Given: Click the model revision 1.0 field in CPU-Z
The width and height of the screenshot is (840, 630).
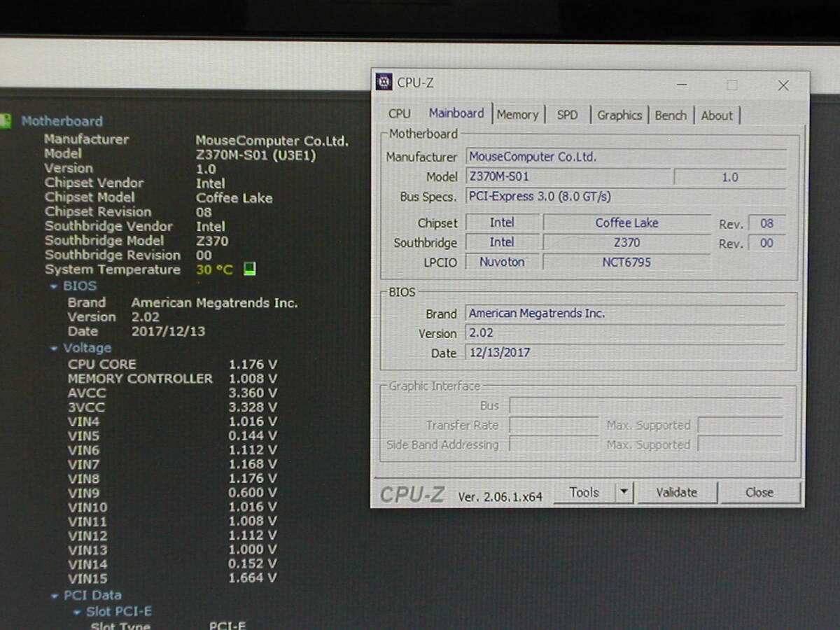Looking at the screenshot, I should click(x=730, y=177).
